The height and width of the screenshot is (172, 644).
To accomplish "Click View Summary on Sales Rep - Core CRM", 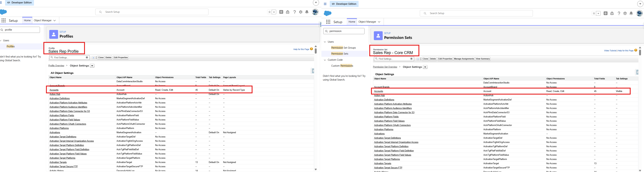I will pos(483,59).
